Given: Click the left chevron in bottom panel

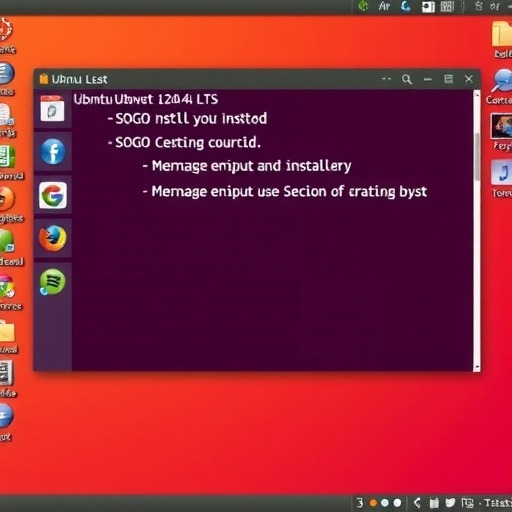Looking at the screenshot, I should (417, 503).
